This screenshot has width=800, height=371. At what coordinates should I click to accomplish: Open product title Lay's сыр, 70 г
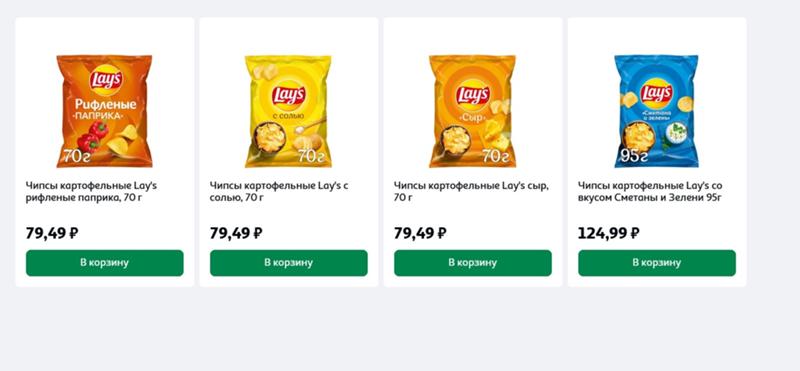pyautogui.click(x=471, y=191)
